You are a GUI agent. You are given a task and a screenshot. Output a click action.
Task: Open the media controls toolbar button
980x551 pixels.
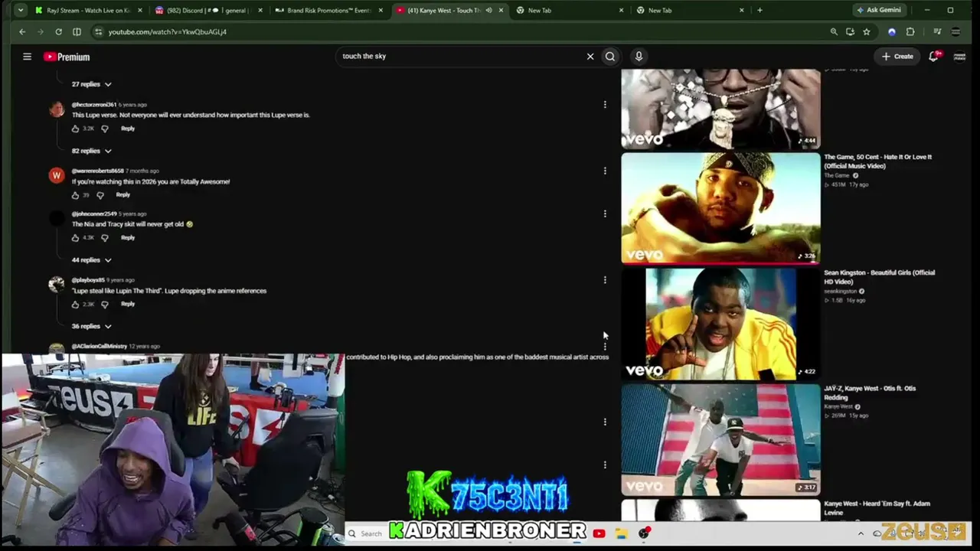(937, 32)
